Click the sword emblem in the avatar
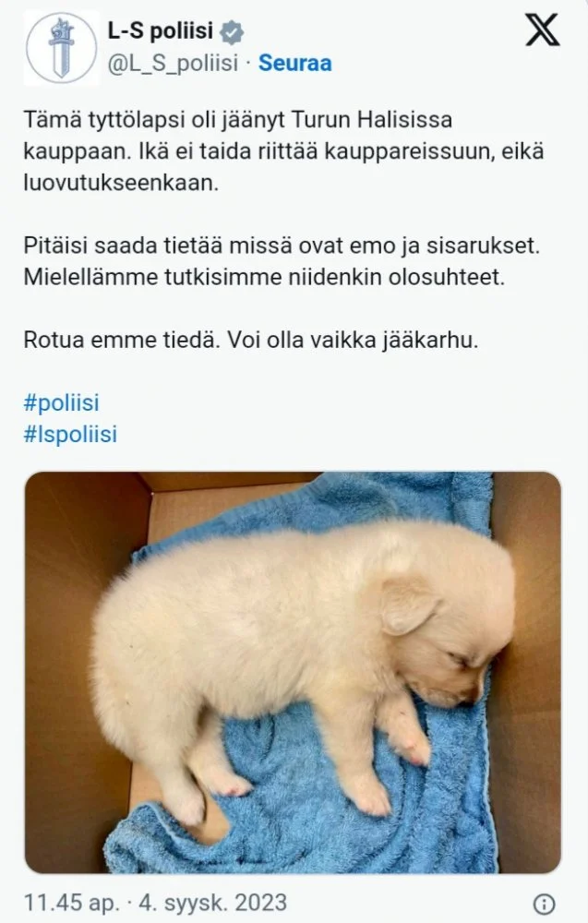This screenshot has width=588, height=923. coord(61,48)
